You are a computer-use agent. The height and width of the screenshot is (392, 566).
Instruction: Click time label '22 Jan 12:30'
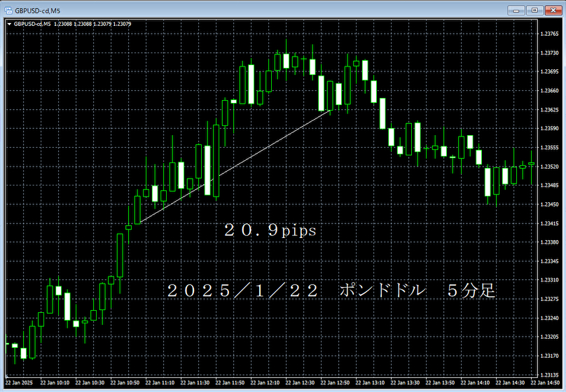click(x=300, y=383)
